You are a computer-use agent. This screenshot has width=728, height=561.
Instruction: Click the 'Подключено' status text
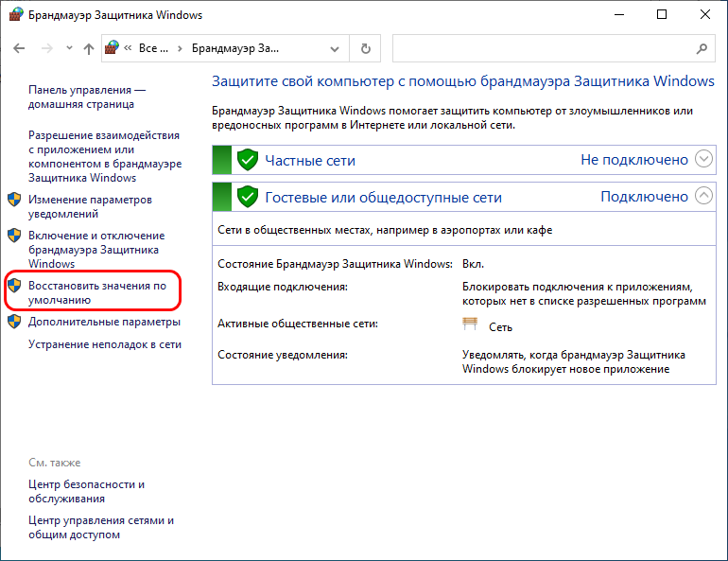[x=645, y=197]
